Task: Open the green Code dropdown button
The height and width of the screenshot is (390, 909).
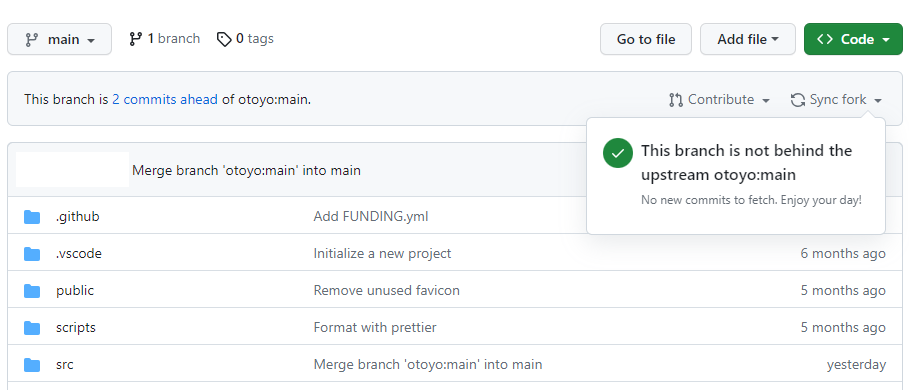Action: tap(853, 39)
